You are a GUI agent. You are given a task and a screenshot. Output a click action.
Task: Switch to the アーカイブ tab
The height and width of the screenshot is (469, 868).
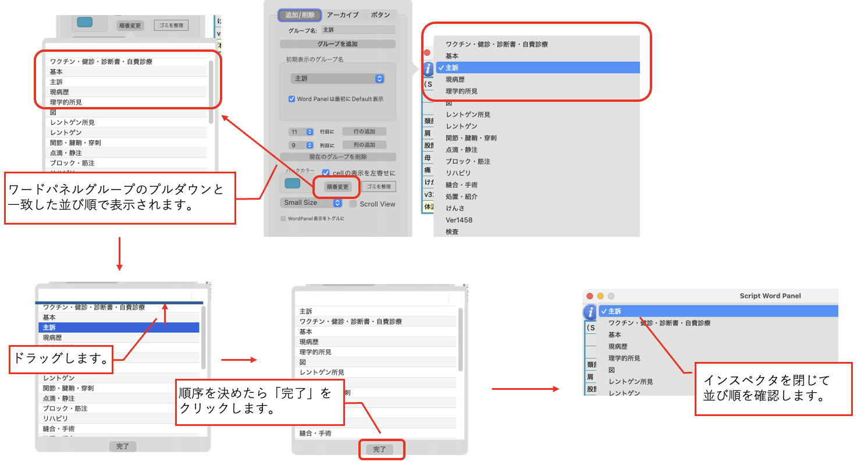coord(343,15)
